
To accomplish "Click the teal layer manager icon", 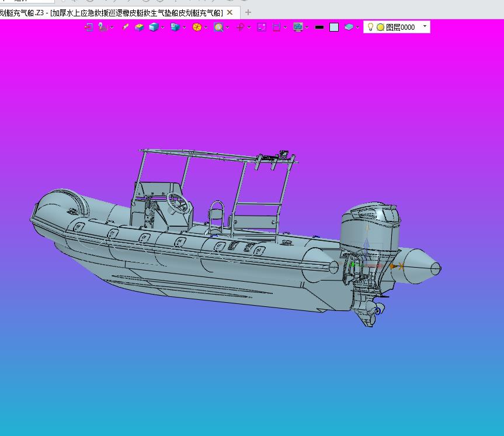I will [x=349, y=27].
